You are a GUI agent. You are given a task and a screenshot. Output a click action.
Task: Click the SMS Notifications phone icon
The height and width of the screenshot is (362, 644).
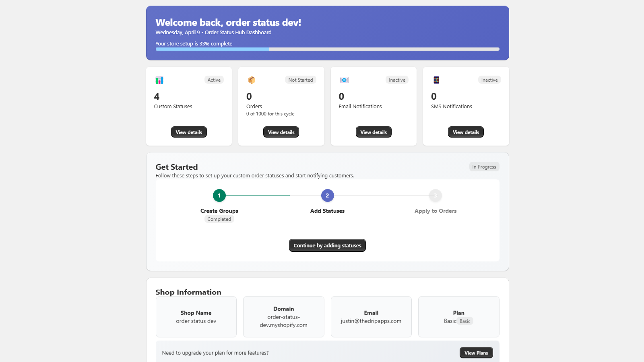(x=436, y=80)
